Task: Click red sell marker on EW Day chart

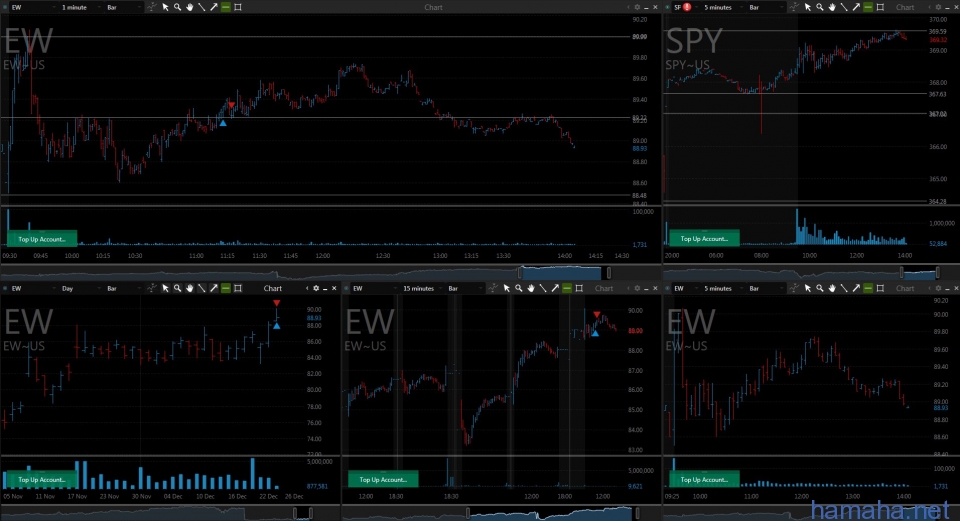Action: click(x=277, y=303)
